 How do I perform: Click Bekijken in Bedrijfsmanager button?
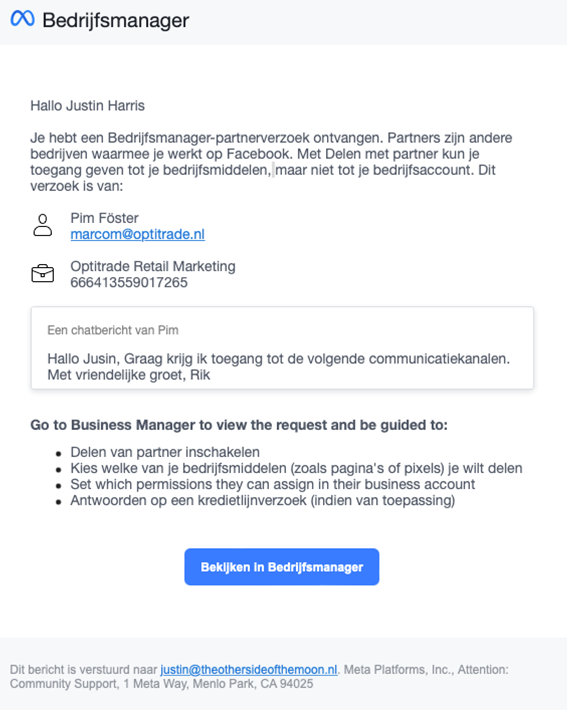pyautogui.click(x=282, y=567)
